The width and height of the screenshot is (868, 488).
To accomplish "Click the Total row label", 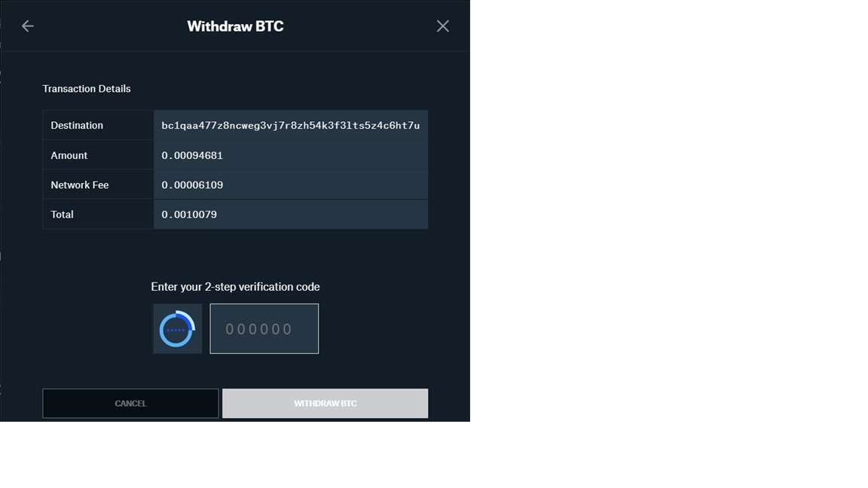I will click(x=62, y=215).
